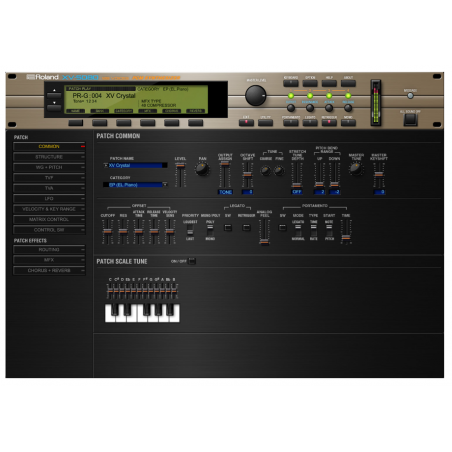Adjust the Output Assign slider
The height and width of the screenshot is (452, 452).
(x=225, y=174)
